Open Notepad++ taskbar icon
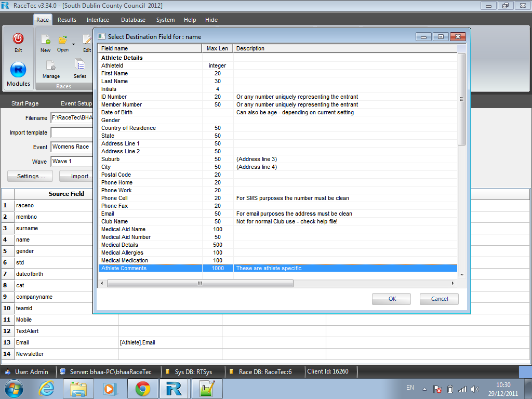Viewport: 532px width, 399px height. (x=207, y=389)
